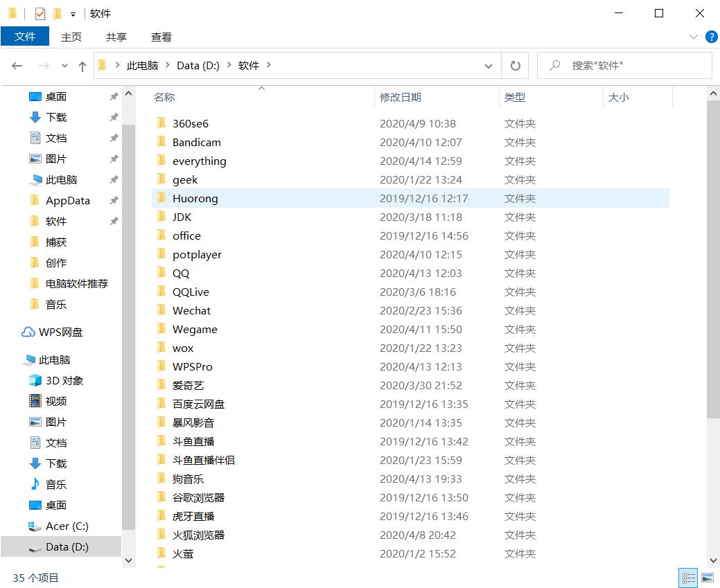Open Help with the question mark icon
720x588 pixels.
712,37
